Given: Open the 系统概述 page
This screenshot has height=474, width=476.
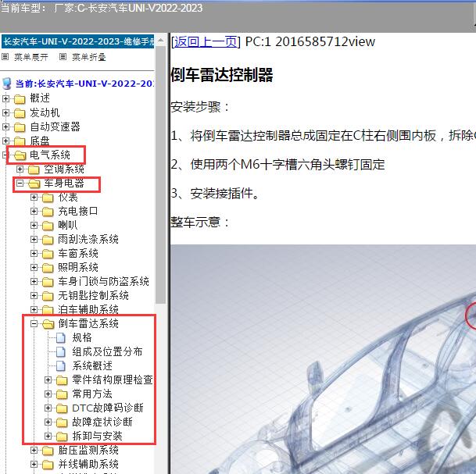Looking at the screenshot, I should tap(92, 366).
